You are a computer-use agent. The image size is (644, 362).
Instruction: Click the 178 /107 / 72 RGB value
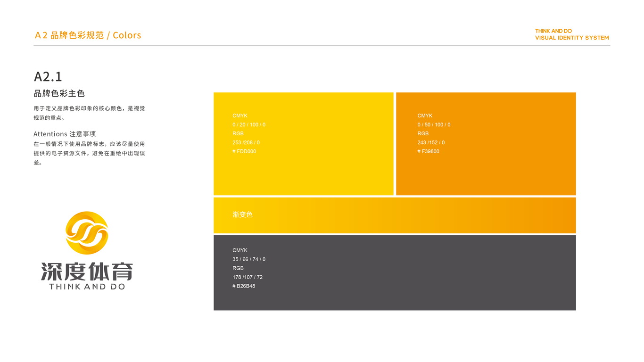pos(248,277)
